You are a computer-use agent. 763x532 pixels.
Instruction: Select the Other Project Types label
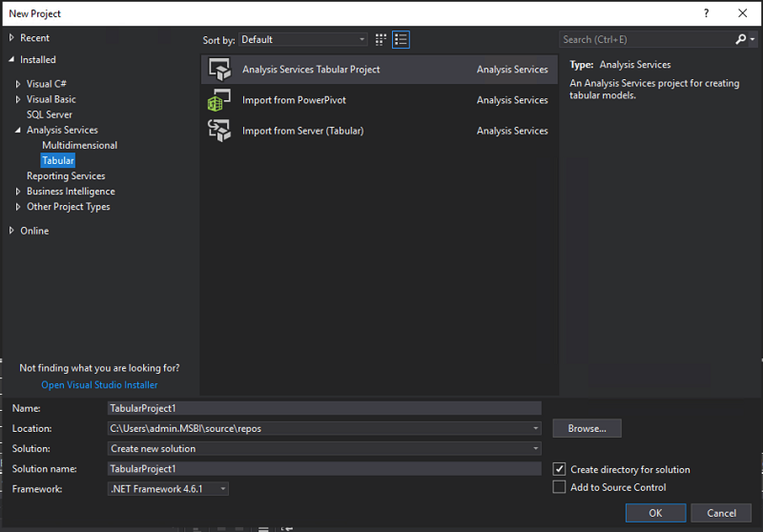(x=68, y=207)
